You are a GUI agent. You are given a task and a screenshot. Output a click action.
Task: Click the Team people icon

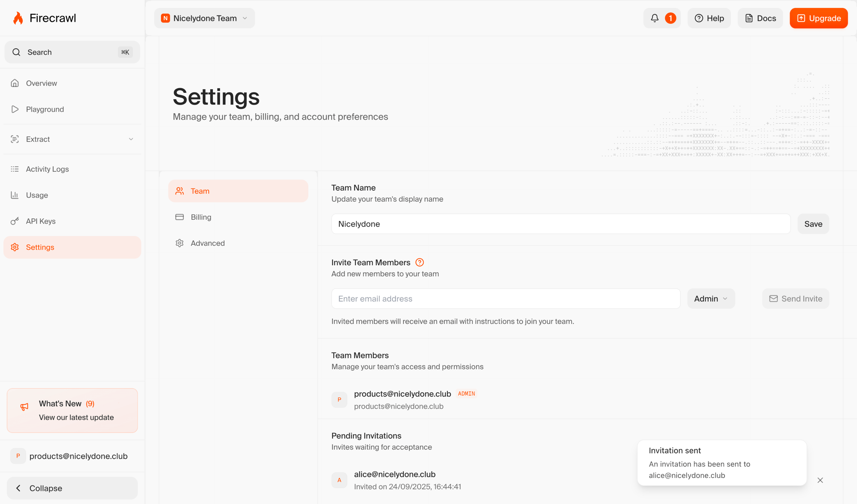click(180, 191)
